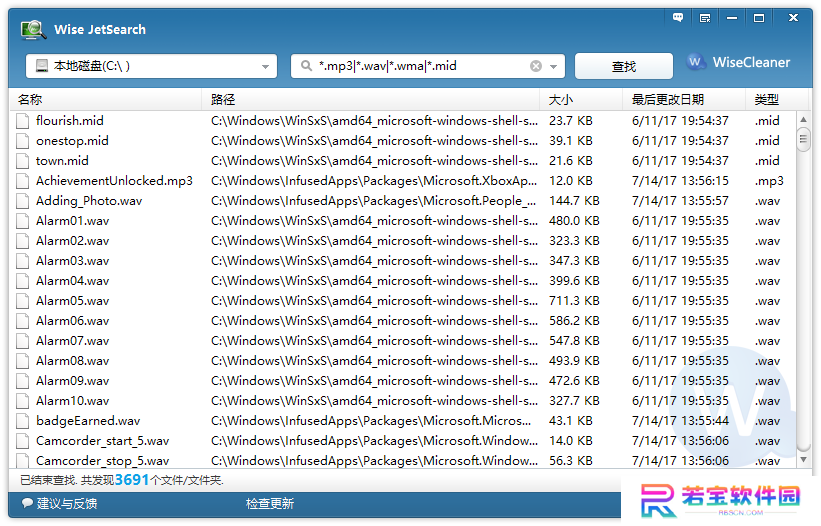Click the file icon of Alarm04.wav
The image size is (821, 526).
(22, 281)
